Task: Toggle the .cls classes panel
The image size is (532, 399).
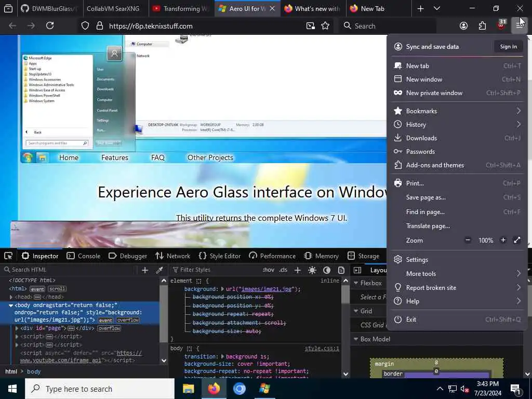Action: (283, 270)
